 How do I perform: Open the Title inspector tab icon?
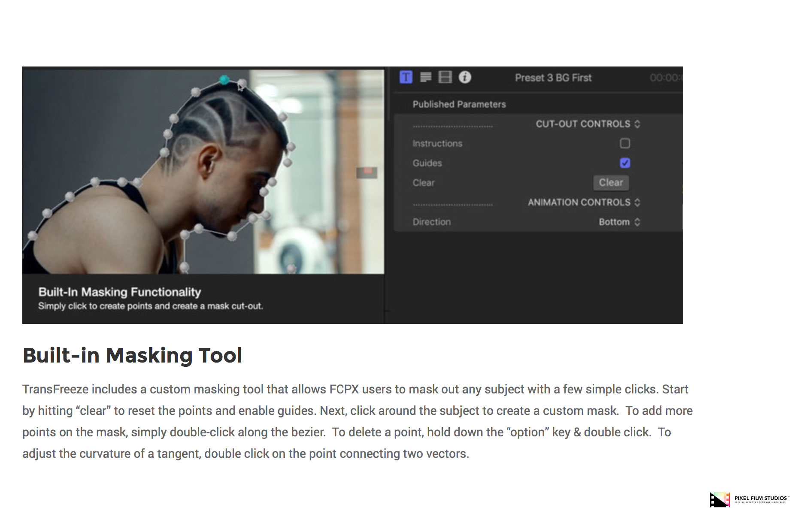[x=406, y=77]
